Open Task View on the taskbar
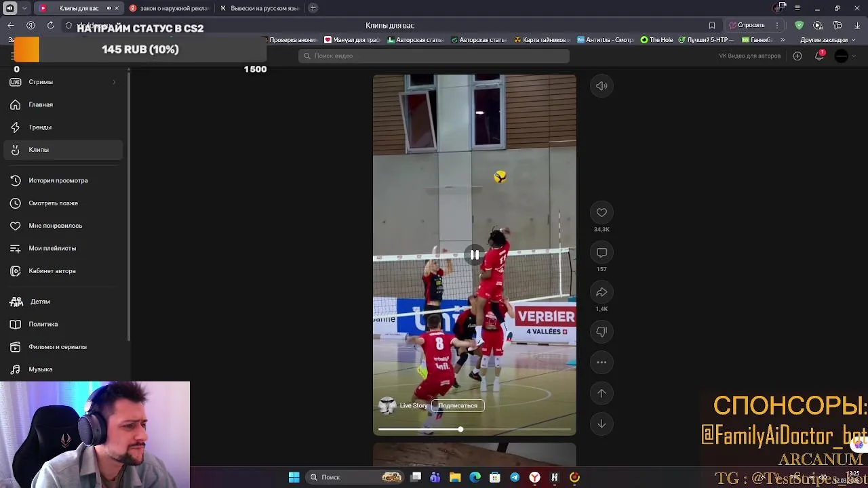 416,477
